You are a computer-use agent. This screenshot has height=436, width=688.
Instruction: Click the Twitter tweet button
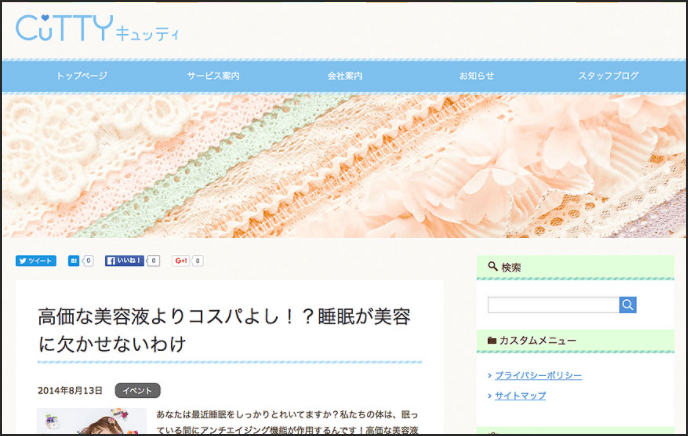36,261
